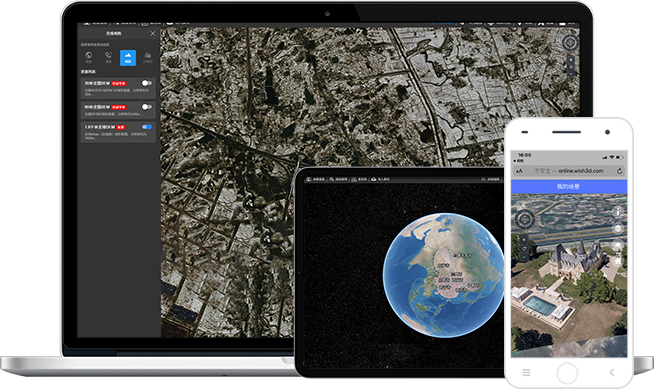This screenshot has width=654, height=389.
Task: Tap the round home button on the phone
Action: coord(567,372)
